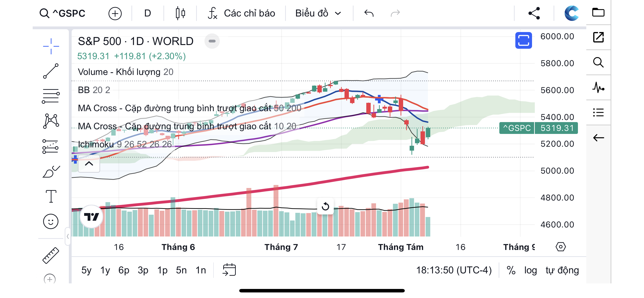Select MA Cross 50 200 indicator legend
This screenshot has width=644, height=298.
click(x=189, y=108)
